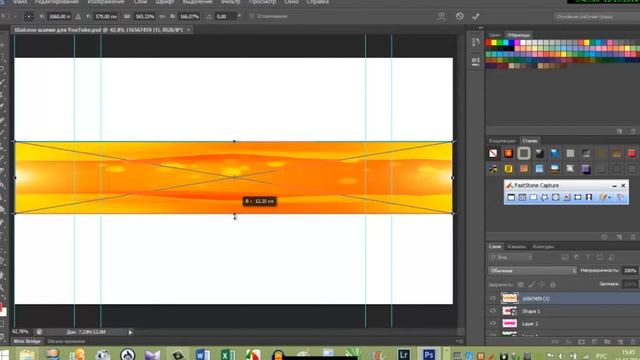Image resolution: width=640 pixels, height=360 pixels.
Task: Switch to the Каналы tab
Action: [x=516, y=247]
